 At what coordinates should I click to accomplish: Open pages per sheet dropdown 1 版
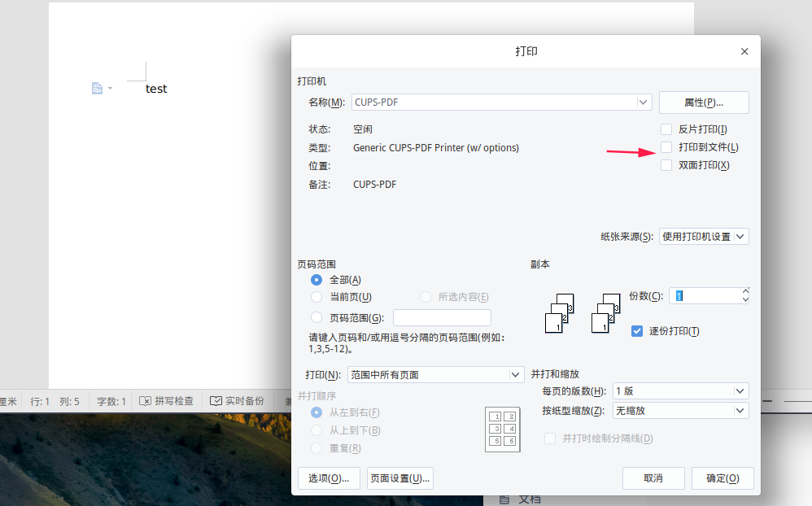tap(680, 391)
